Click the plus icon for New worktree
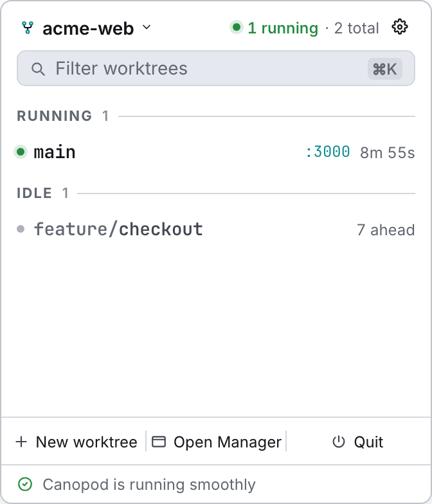 [x=21, y=442]
